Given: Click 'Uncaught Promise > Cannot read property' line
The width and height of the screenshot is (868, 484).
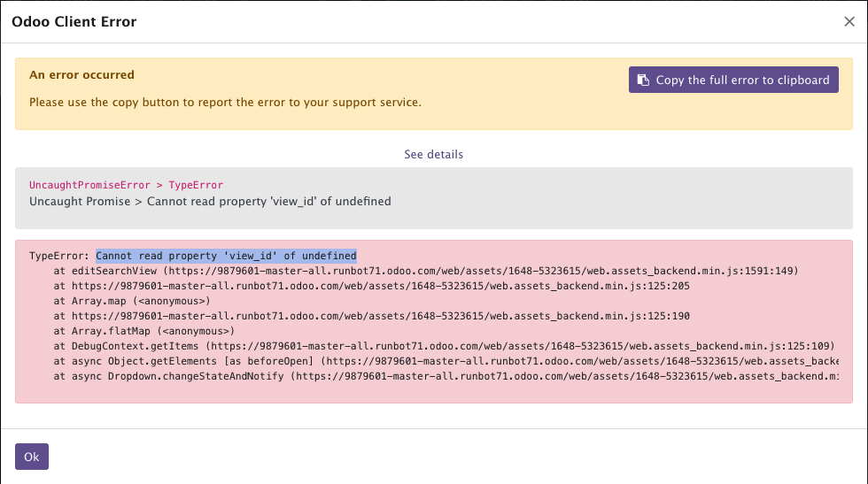Looking at the screenshot, I should 211,202.
